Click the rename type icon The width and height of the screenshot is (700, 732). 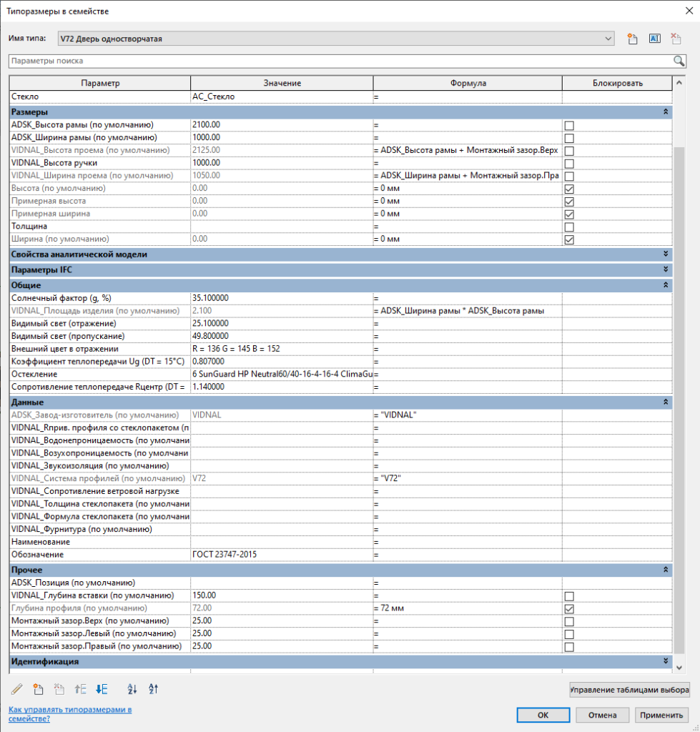[655, 39]
